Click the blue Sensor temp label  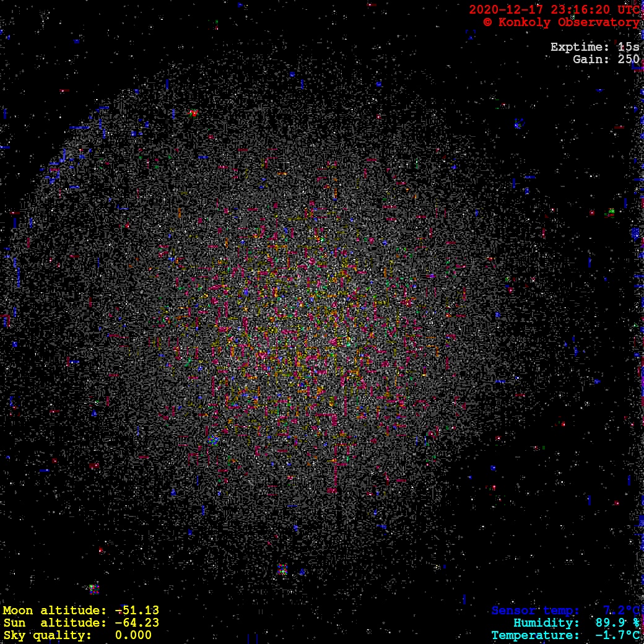(x=535, y=611)
